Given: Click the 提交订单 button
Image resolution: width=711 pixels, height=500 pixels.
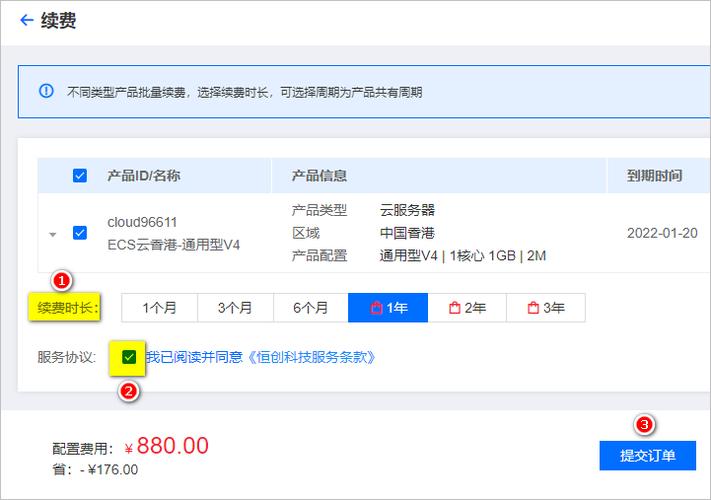Looking at the screenshot, I should pos(648,455).
